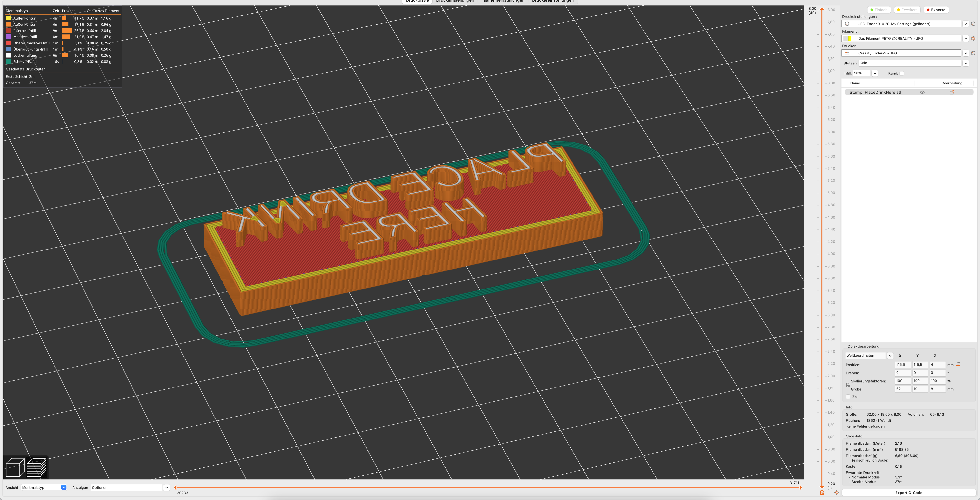
Task: Enable the Rand checkbox
Action: [902, 74]
